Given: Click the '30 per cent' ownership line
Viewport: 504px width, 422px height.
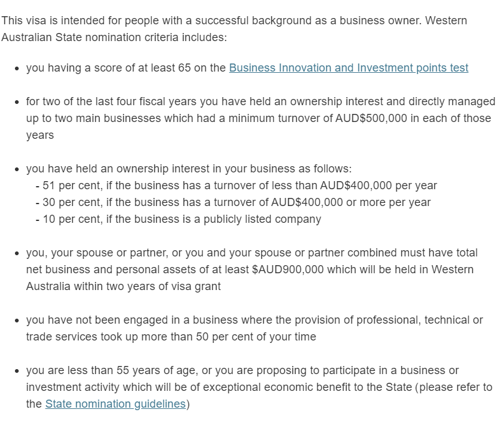Looking at the screenshot, I should click(233, 202).
